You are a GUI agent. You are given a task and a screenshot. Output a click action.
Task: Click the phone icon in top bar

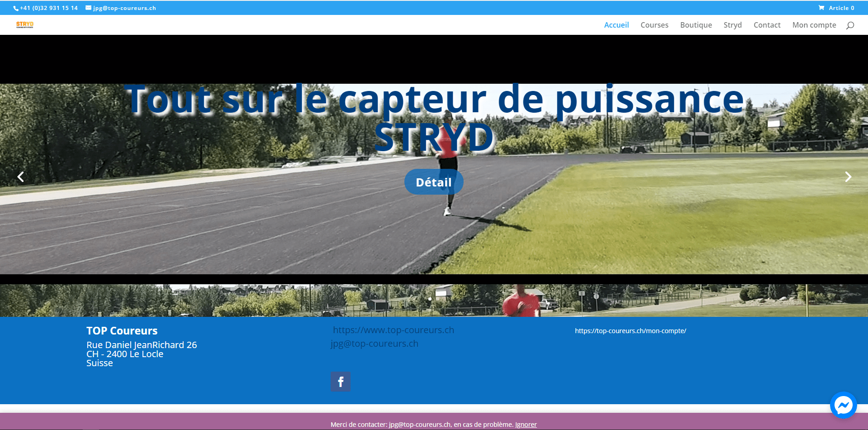[16, 8]
